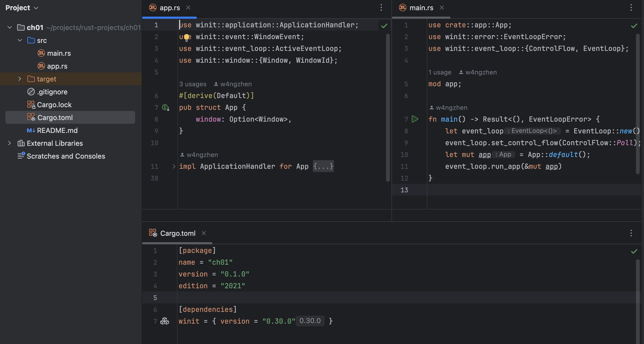644x344 pixels.
Task: Open the Cargo.toml tab options menu
Action: point(631,233)
